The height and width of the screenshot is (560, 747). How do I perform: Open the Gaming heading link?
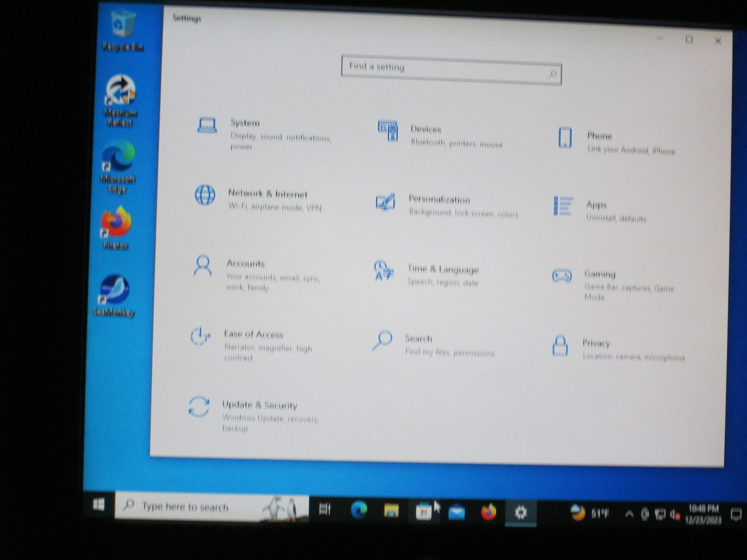pyautogui.click(x=600, y=274)
